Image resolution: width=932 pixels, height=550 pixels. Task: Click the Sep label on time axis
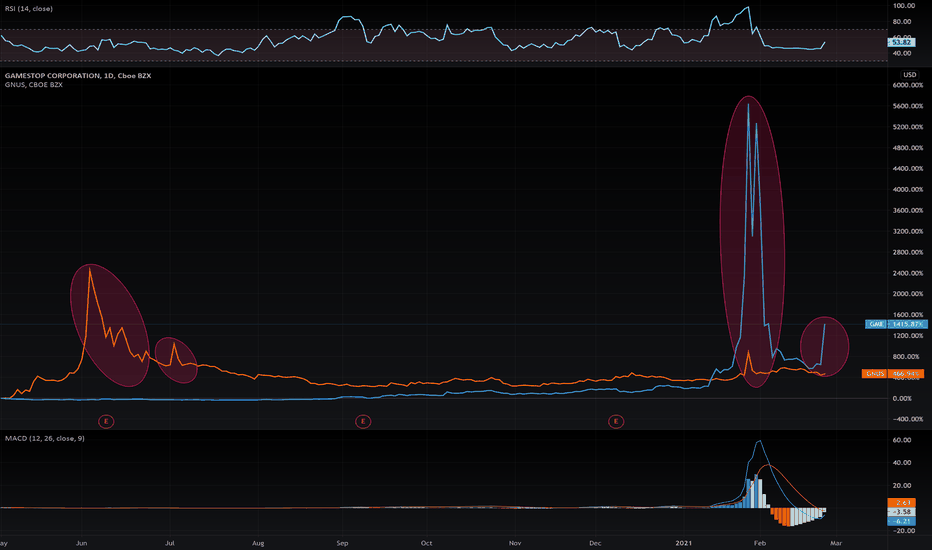pos(342,543)
